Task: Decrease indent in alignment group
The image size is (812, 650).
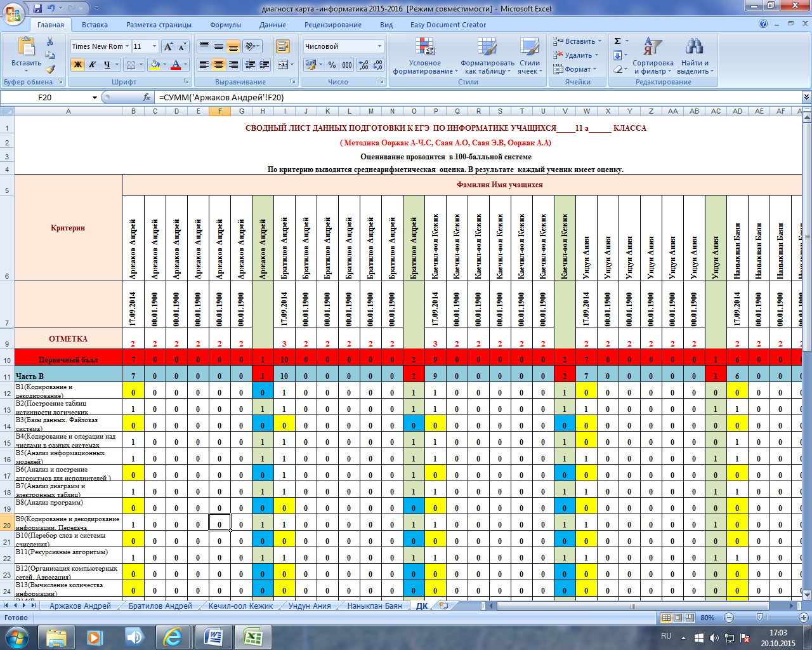Action: pyautogui.click(x=250, y=64)
